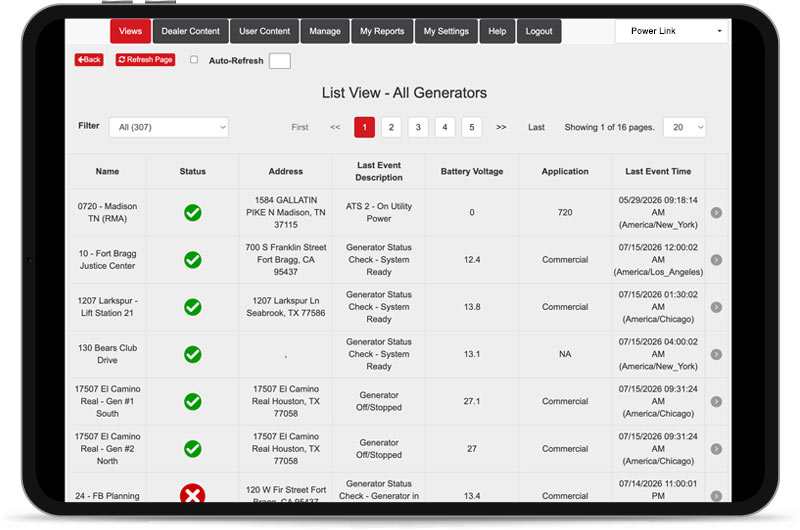Sort by the Name column header
Viewport: 800px width, 530px height.
click(107, 171)
